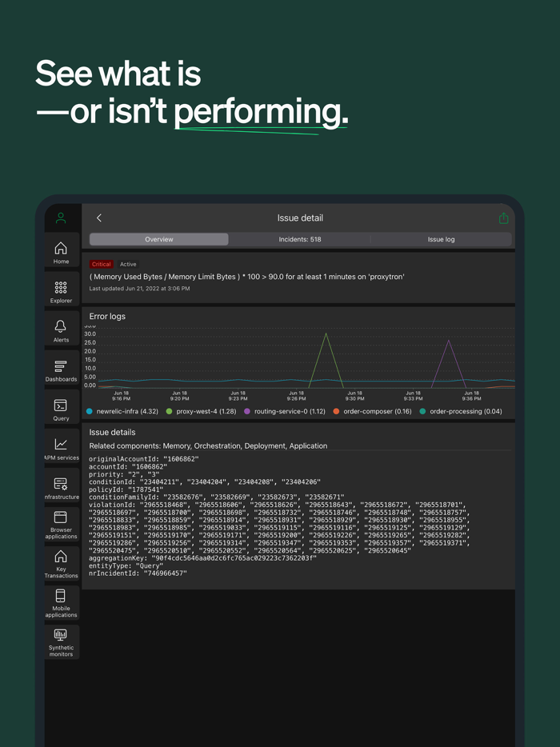Open Browser applications in sidebar

coord(61,524)
